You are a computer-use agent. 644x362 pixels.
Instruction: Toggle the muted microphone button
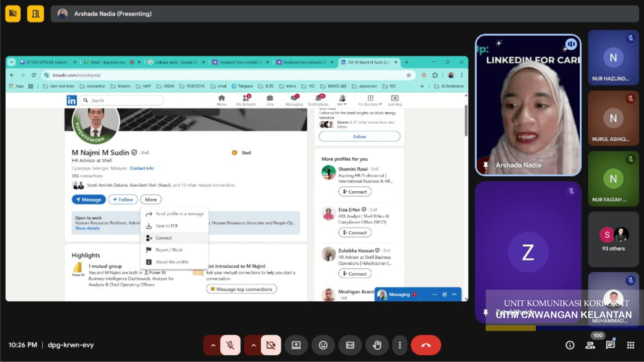point(230,345)
